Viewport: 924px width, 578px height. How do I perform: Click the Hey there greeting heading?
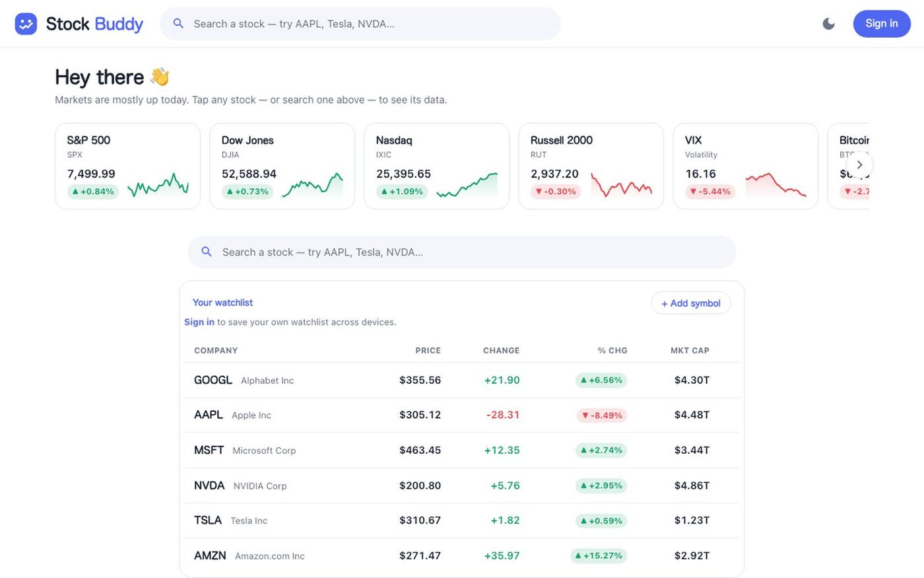pyautogui.click(x=112, y=77)
